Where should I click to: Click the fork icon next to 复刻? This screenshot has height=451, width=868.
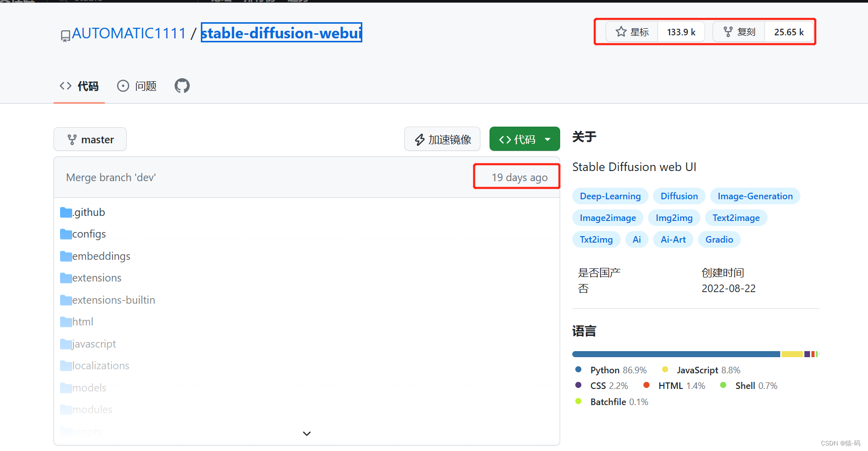[x=728, y=32]
